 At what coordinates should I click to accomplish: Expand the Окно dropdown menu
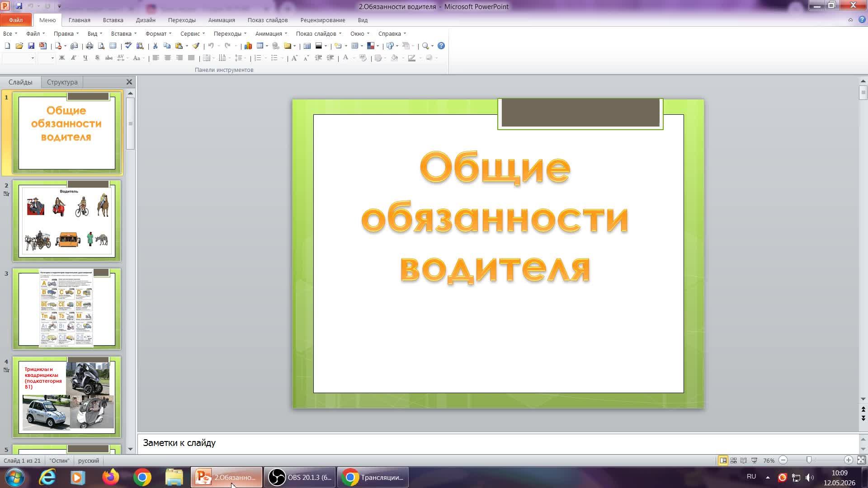click(x=359, y=33)
